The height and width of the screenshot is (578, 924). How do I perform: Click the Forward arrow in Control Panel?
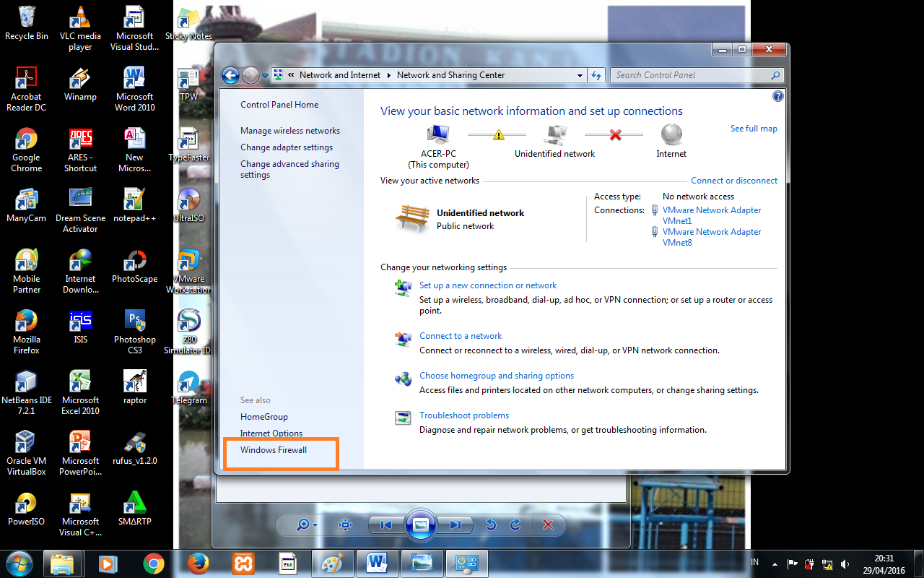(250, 75)
